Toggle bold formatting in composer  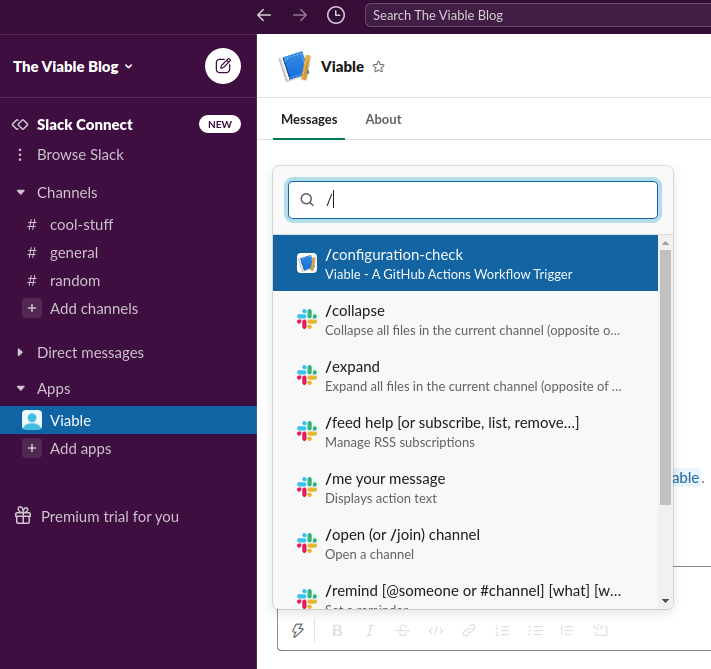(x=337, y=630)
